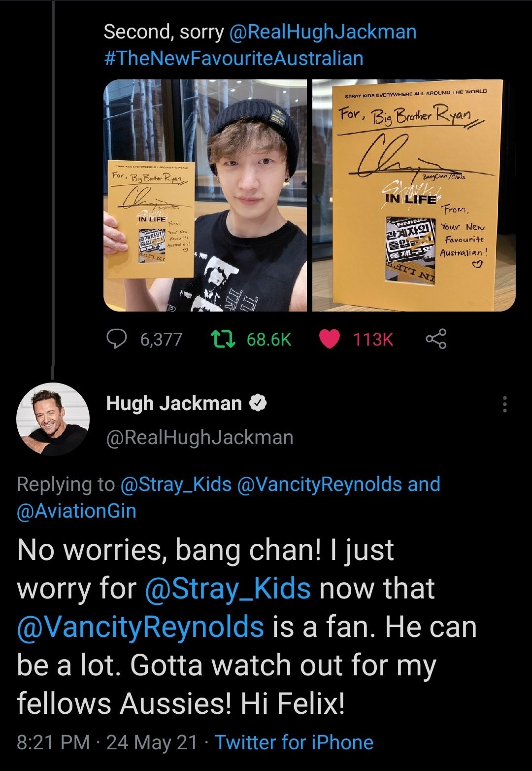The width and height of the screenshot is (532, 771).
Task: Open @RealHughJackman handle under display name
Action: (199, 437)
